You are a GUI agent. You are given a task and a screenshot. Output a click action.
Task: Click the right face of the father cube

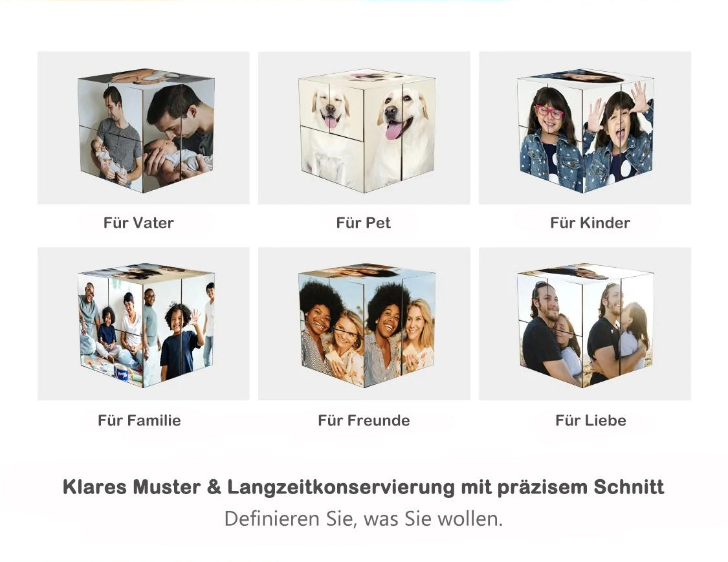(179, 135)
